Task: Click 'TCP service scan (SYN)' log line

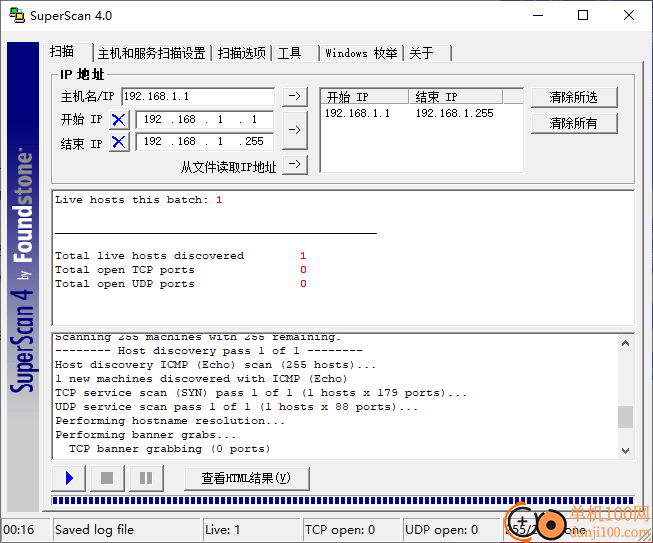Action: [261, 393]
